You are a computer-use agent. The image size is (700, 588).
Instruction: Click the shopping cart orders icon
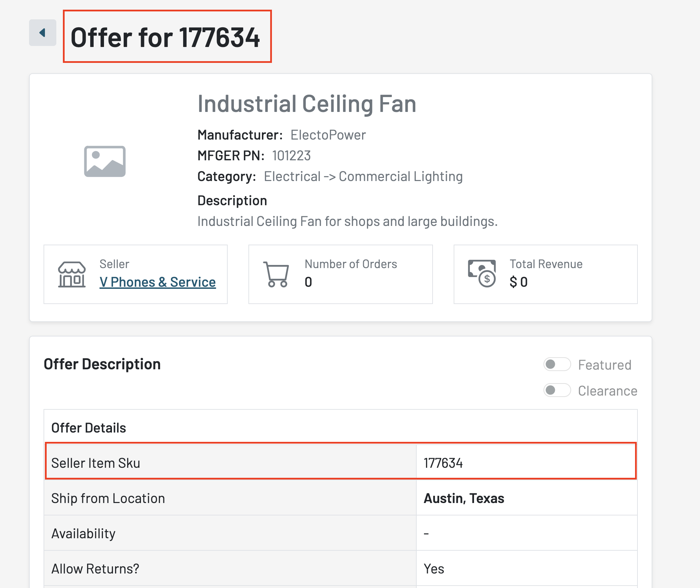(x=276, y=275)
